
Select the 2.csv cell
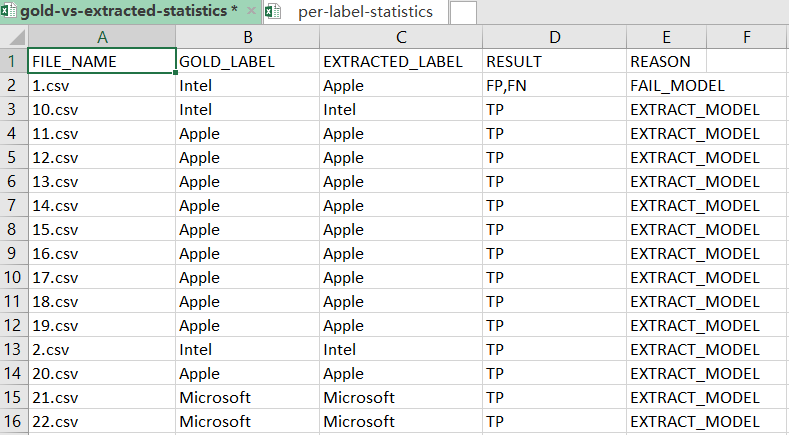102,349
